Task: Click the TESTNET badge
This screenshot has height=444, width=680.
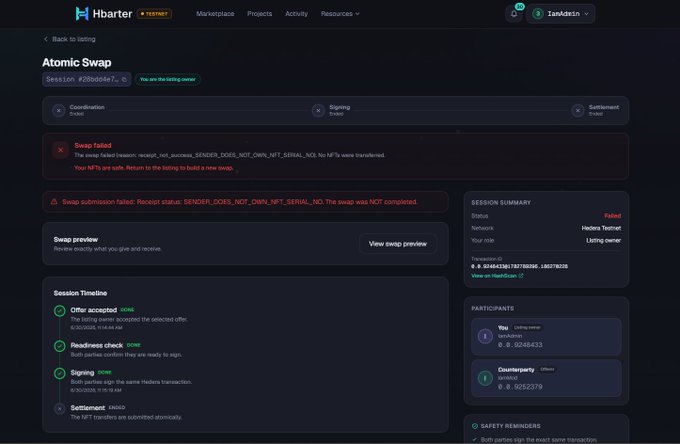Action: click(x=154, y=14)
